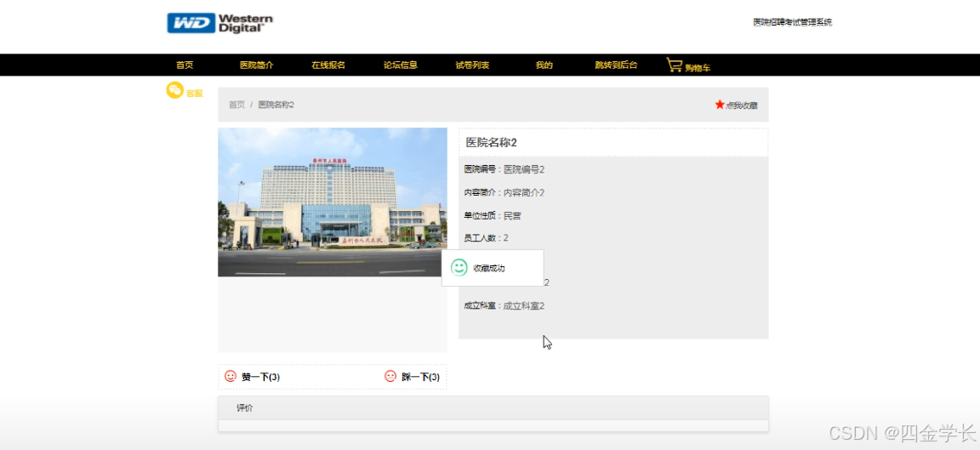Click the 医院名称2 heading

pyautogui.click(x=491, y=143)
